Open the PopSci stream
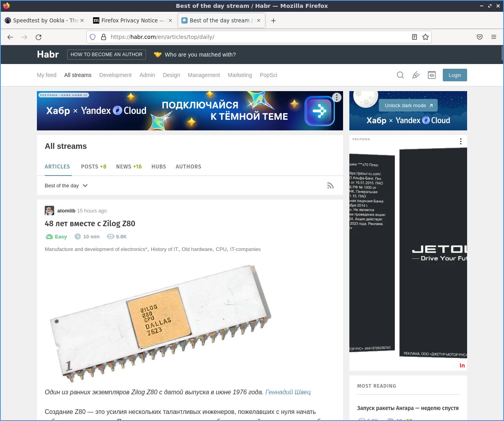Viewport: 504px width, 421px height. 268,75
